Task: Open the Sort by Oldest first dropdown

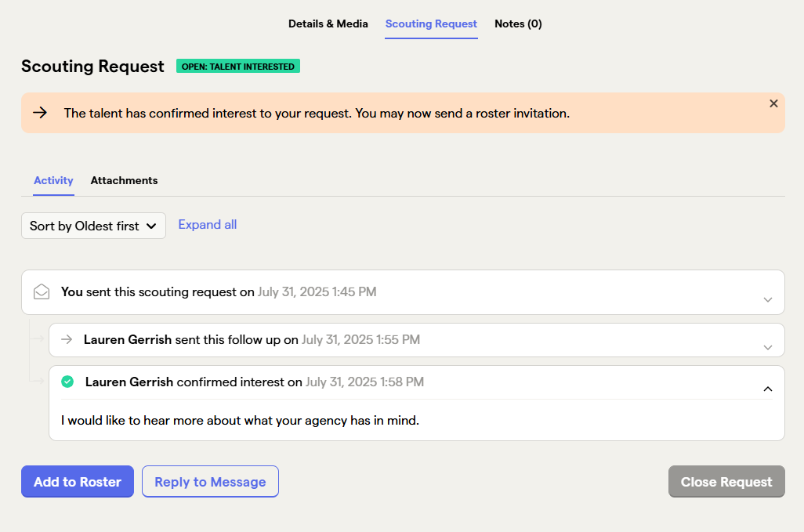Action: pos(93,226)
